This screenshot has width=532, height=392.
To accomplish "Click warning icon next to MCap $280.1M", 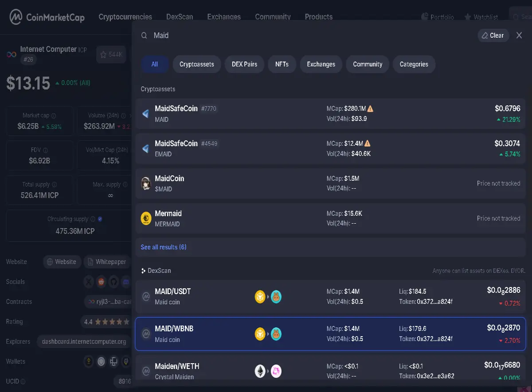I will (x=370, y=109).
